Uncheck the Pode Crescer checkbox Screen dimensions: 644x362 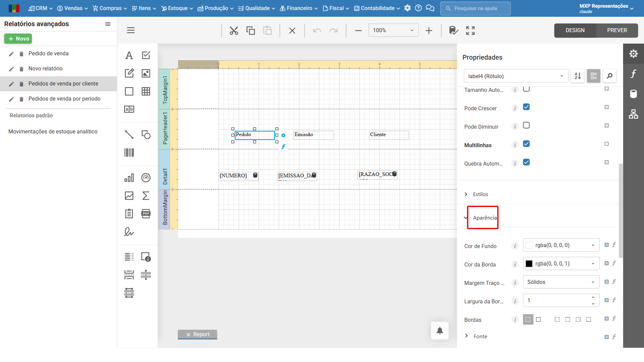point(526,107)
